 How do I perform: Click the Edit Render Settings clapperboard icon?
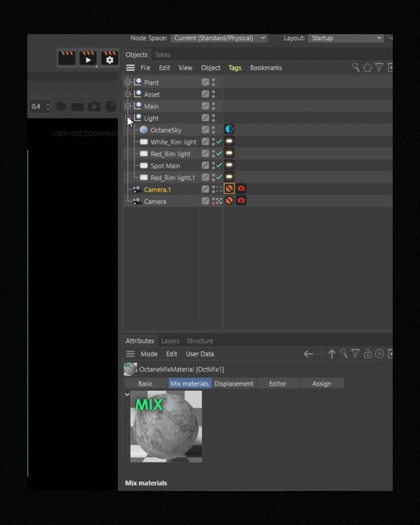pos(110,58)
